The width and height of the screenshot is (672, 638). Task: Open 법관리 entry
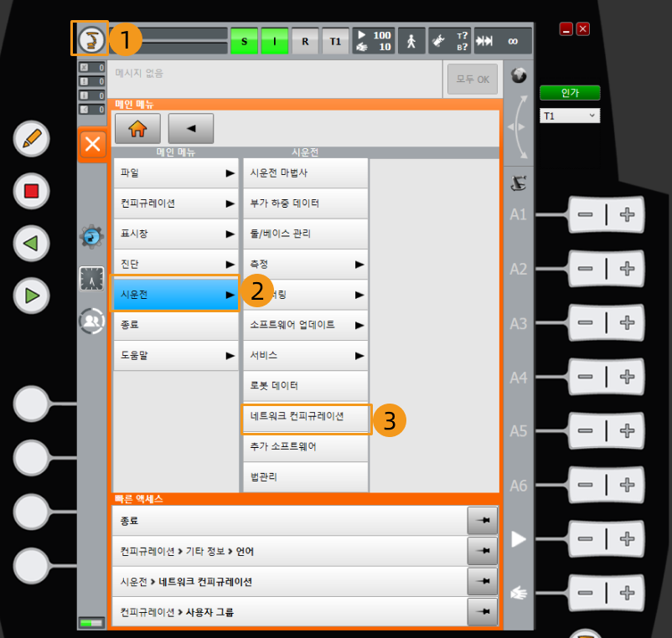tap(306, 477)
